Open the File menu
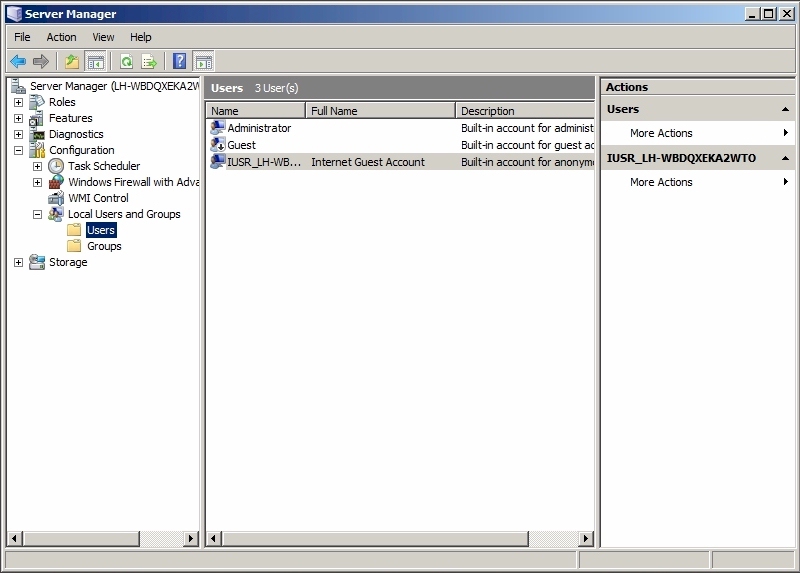800x573 pixels. pyautogui.click(x=22, y=37)
